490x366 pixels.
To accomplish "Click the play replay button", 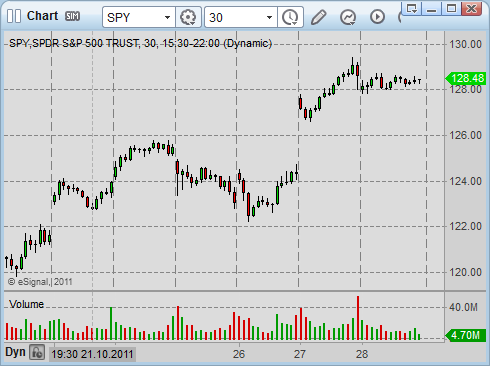I will coord(377,17).
